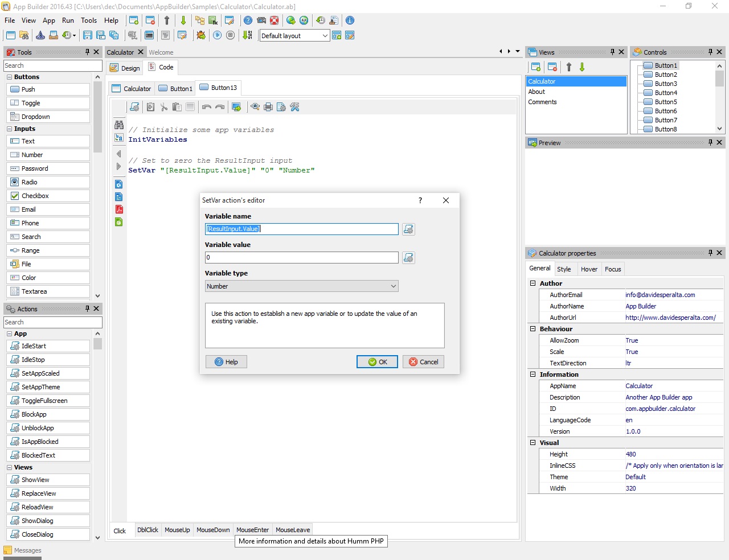Run the app with the play icon
This screenshot has width=729, height=560.
coord(217,35)
